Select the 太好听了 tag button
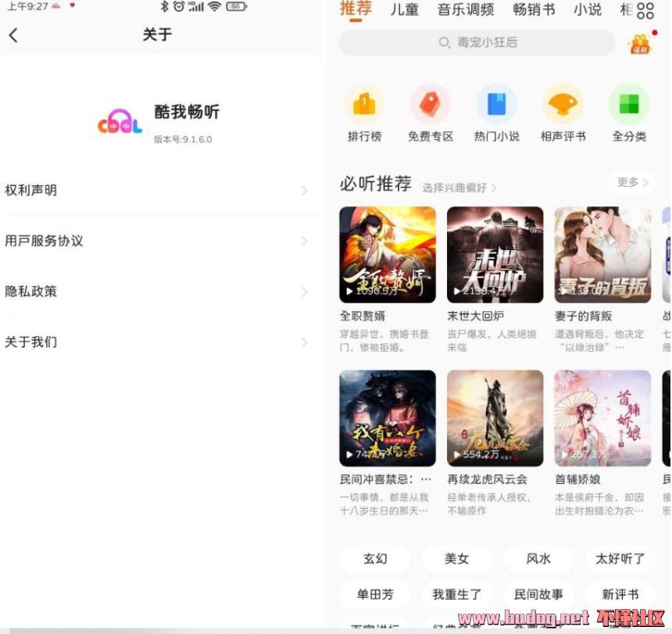 (x=620, y=558)
